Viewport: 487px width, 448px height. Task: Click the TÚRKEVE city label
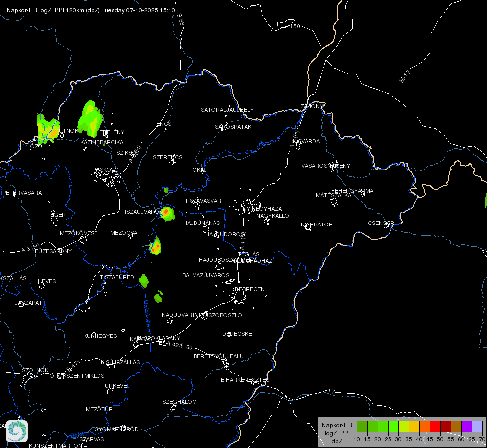pyautogui.click(x=115, y=386)
